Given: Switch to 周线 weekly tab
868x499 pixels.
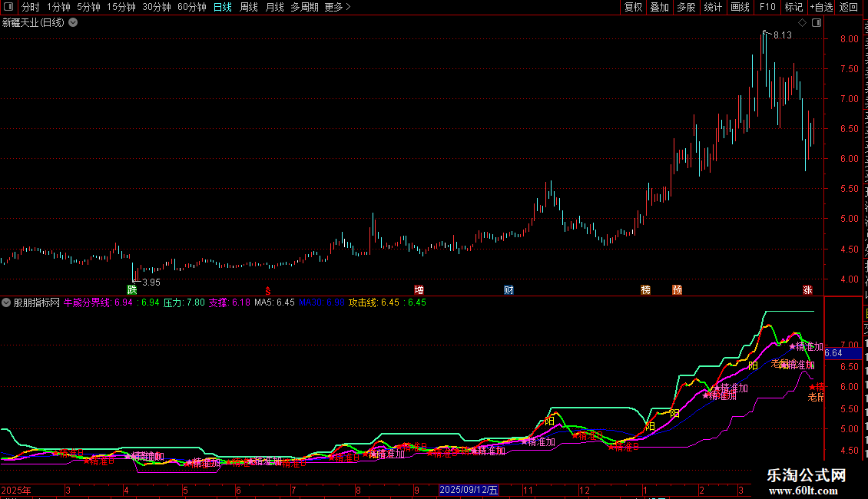Looking at the screenshot, I should [x=249, y=7].
